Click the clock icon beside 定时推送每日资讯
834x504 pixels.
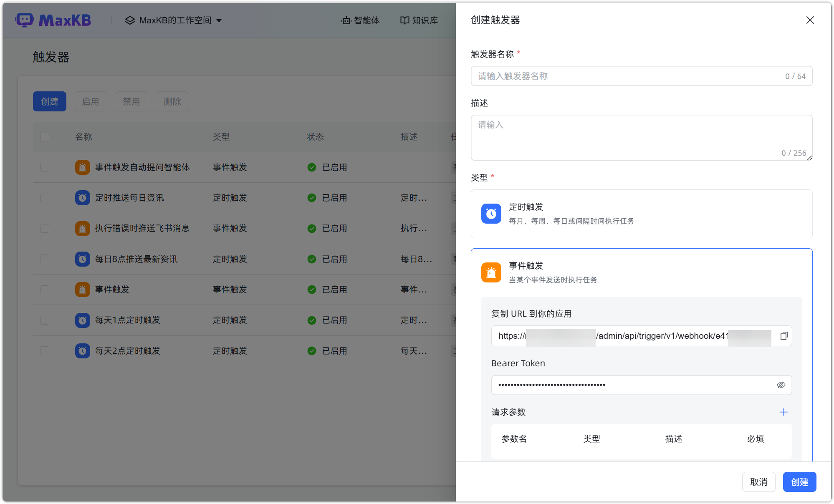click(x=82, y=197)
